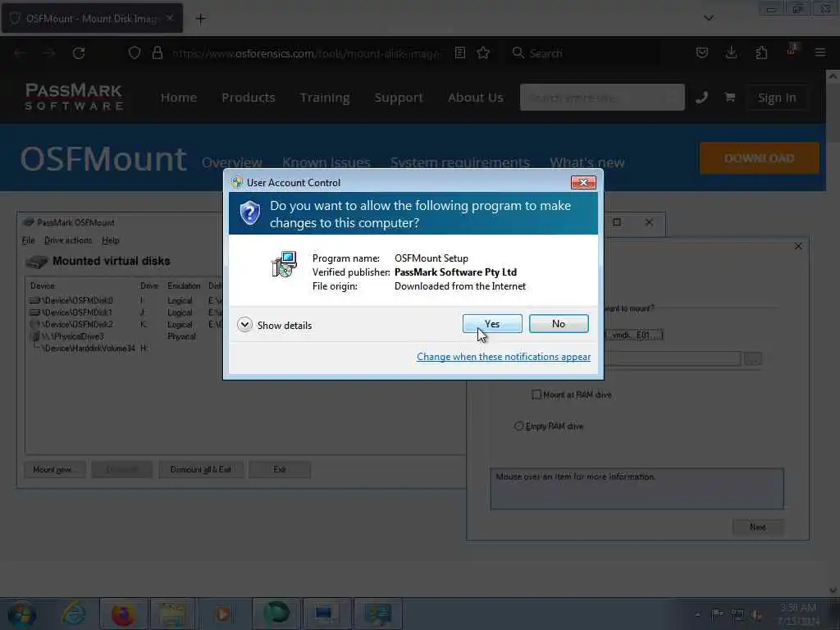
Task: Open Windows Explorer from taskbar
Action: coord(172,614)
